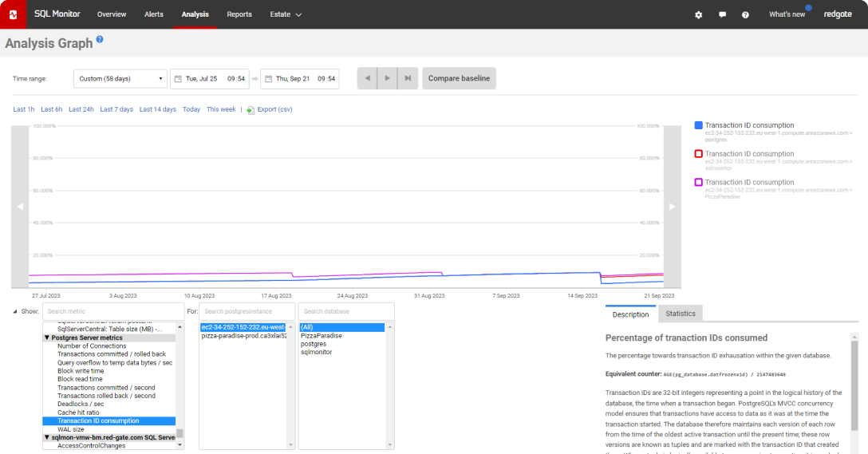Switch to the Statistics tab
This screenshot has width=868, height=454.
[681, 314]
